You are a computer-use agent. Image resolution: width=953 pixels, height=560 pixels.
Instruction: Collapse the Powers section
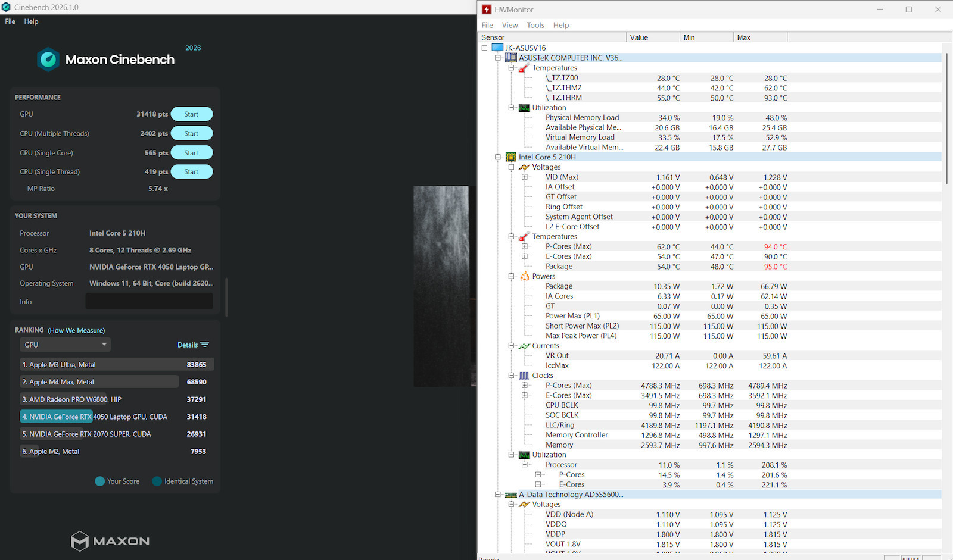click(x=511, y=276)
